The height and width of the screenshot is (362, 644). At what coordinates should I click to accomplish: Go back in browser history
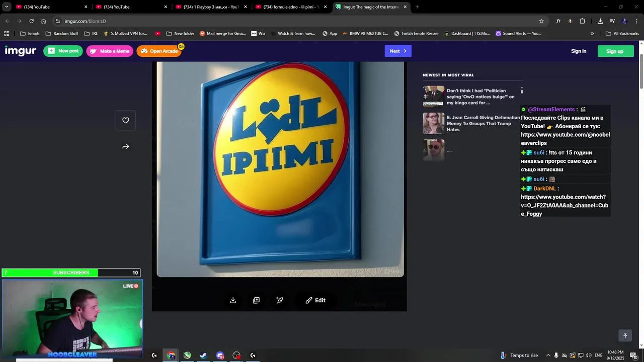coord(7,21)
